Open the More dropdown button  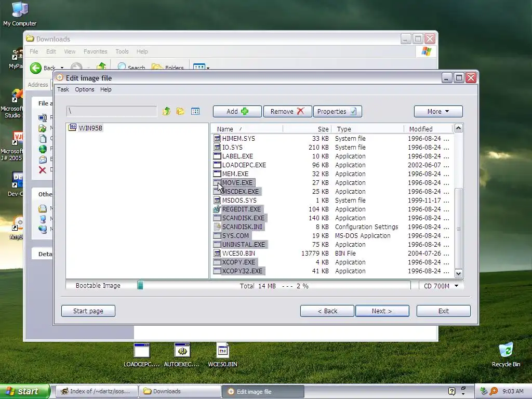(438, 111)
